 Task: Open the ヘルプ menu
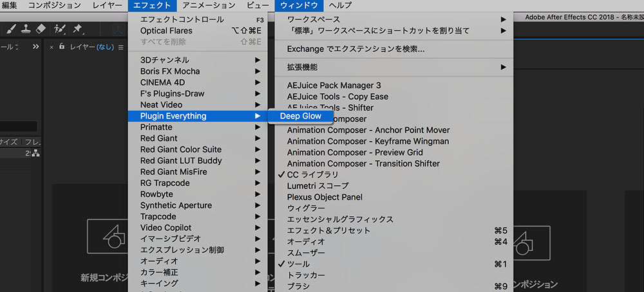click(341, 5)
